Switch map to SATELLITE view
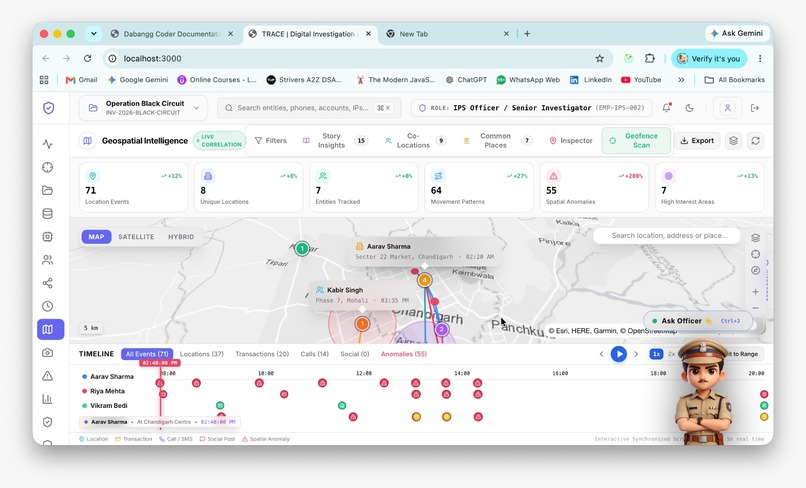This screenshot has width=806, height=488. [x=136, y=237]
